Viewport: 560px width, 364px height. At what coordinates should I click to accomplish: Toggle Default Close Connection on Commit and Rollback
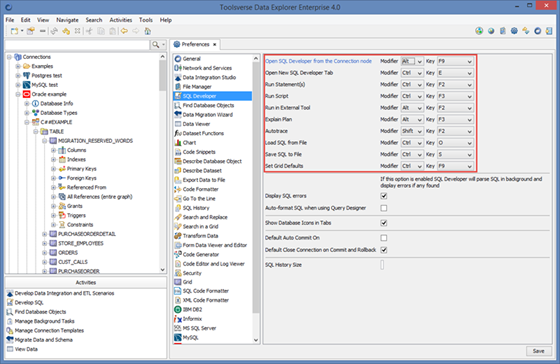(384, 250)
